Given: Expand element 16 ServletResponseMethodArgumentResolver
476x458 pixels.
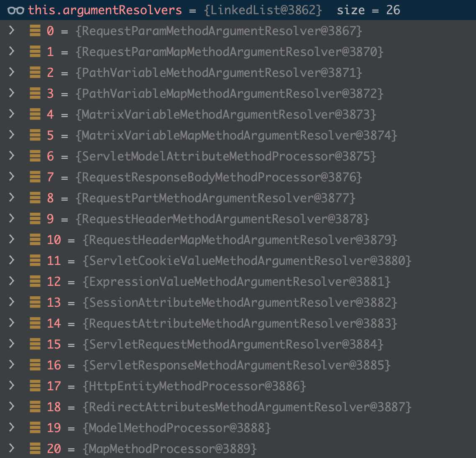Looking at the screenshot, I should (12, 364).
